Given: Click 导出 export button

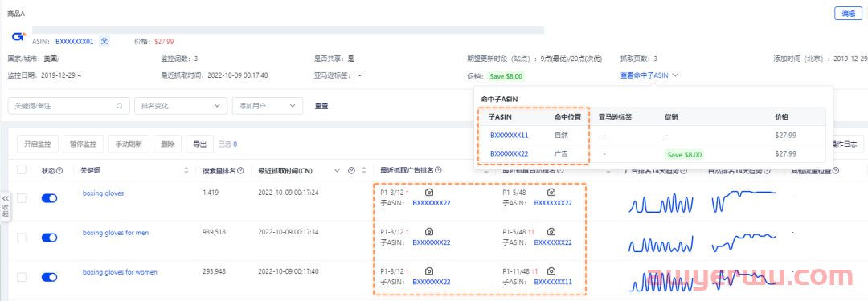Looking at the screenshot, I should click(200, 144).
